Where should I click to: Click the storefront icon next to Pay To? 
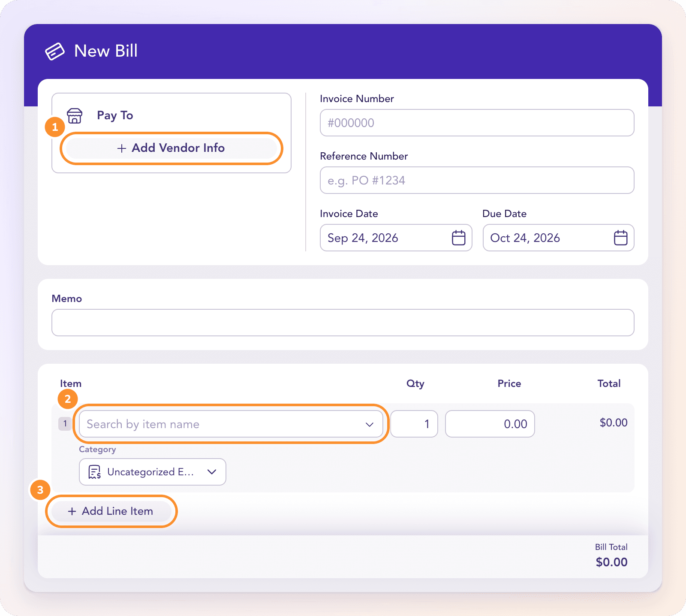pos(75,116)
